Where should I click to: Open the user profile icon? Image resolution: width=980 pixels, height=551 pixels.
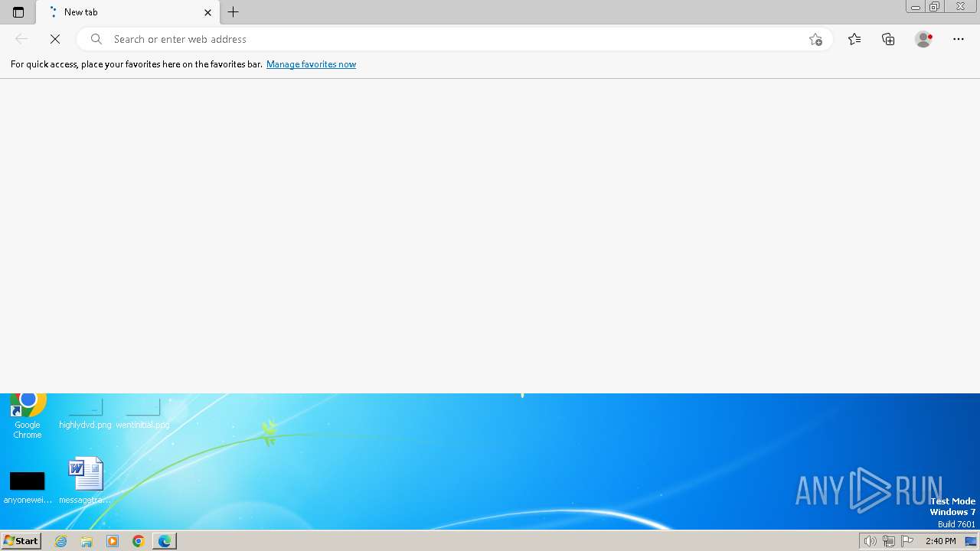point(924,39)
